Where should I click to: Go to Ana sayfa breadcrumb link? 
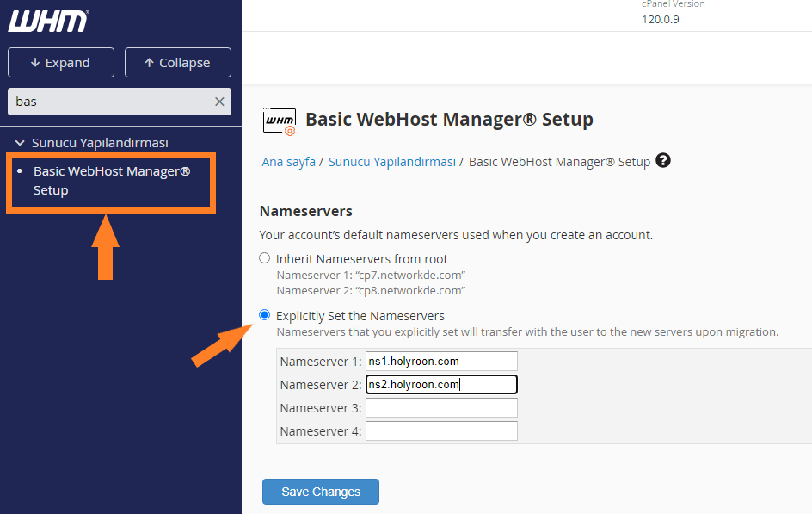(288, 162)
